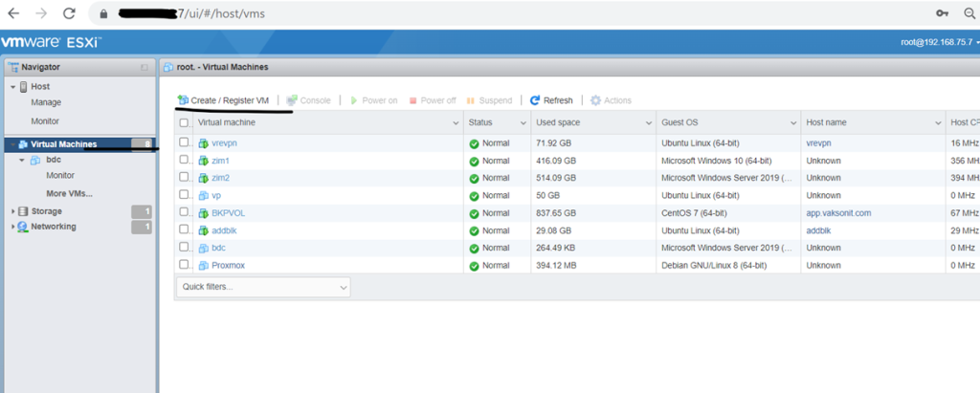Image resolution: width=980 pixels, height=393 pixels.
Task: Click the Networking icon in Navigator
Action: (22, 227)
